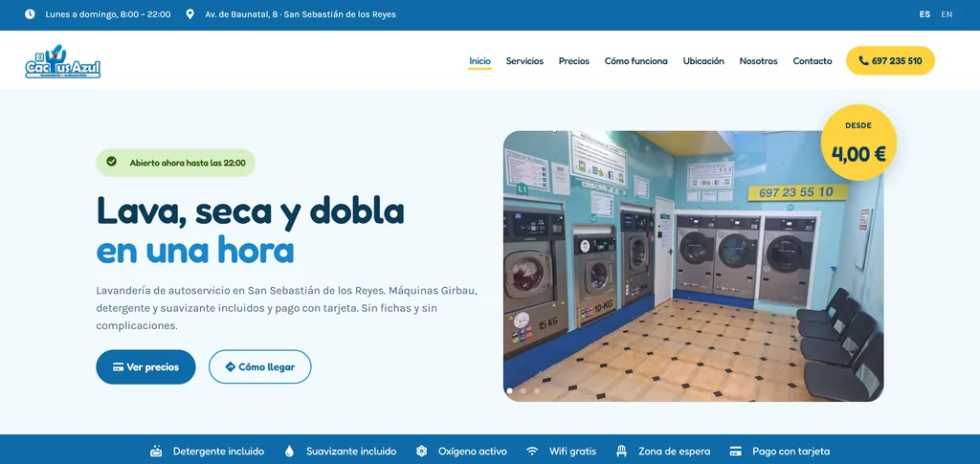Select the third carousel dot
The image size is (980, 464).
pos(537,391)
